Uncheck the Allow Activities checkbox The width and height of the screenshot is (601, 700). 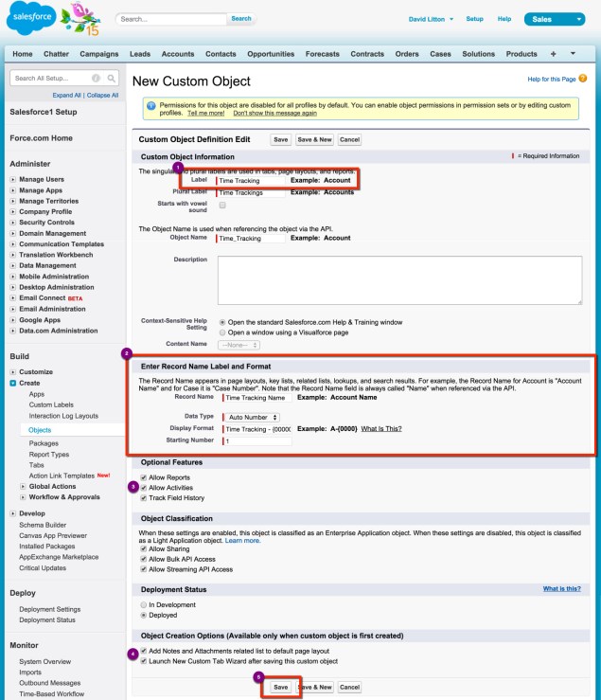pos(143,487)
